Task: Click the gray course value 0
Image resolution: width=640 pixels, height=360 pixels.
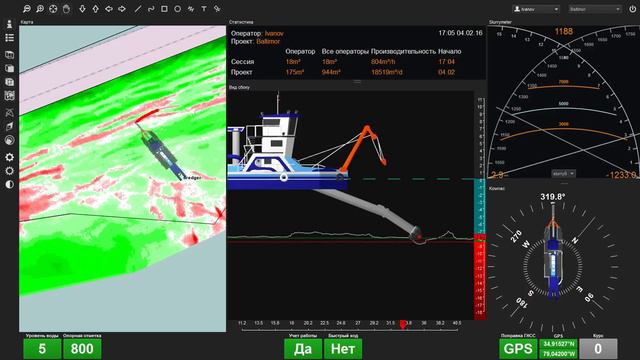Action: (x=598, y=349)
